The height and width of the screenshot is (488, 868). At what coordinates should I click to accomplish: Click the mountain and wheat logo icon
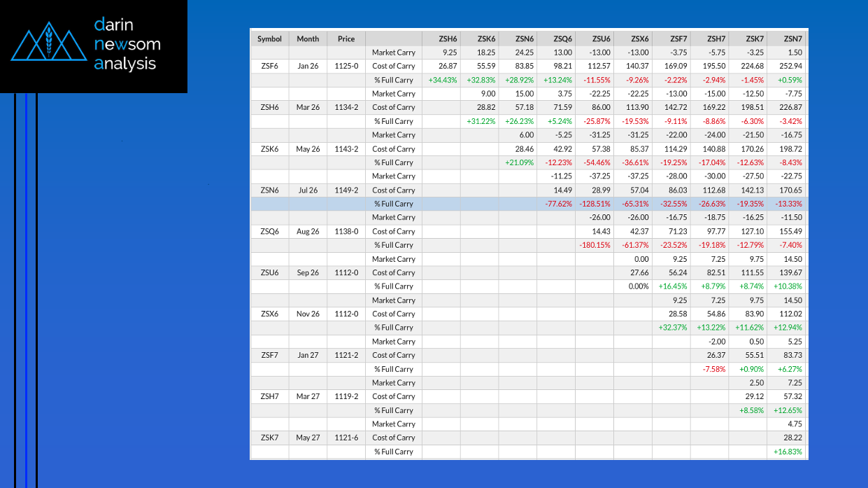(48, 44)
